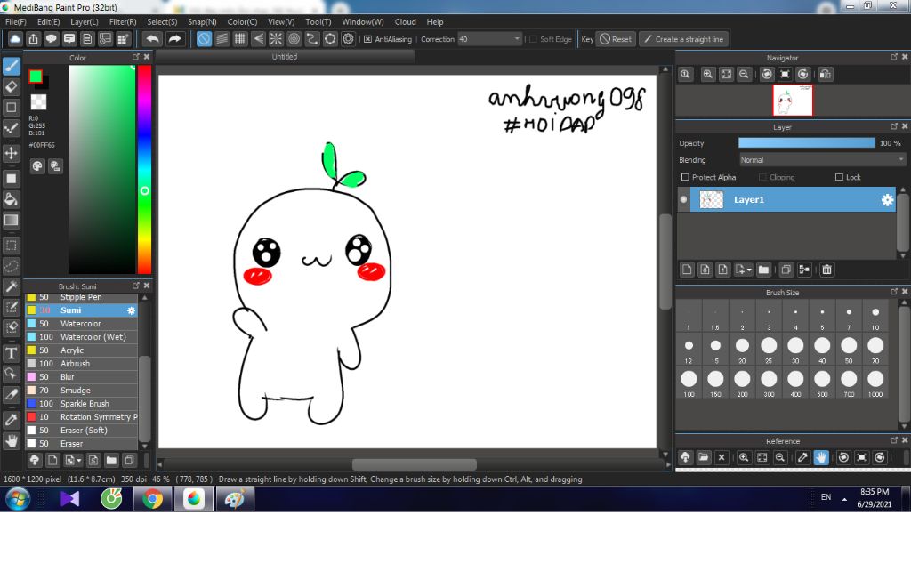The height and width of the screenshot is (588, 911).
Task: Select the Gradient tool
Action: 11,221
